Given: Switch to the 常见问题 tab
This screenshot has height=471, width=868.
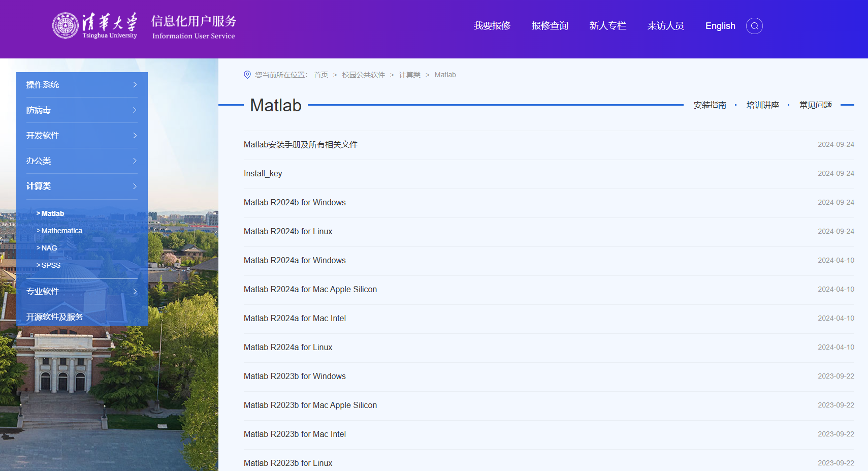Looking at the screenshot, I should [816, 105].
